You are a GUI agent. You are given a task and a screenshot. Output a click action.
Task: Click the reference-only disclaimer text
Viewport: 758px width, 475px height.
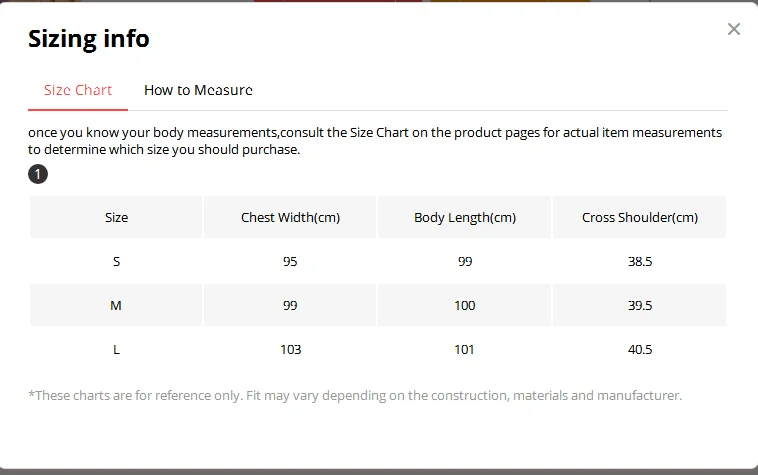click(355, 395)
